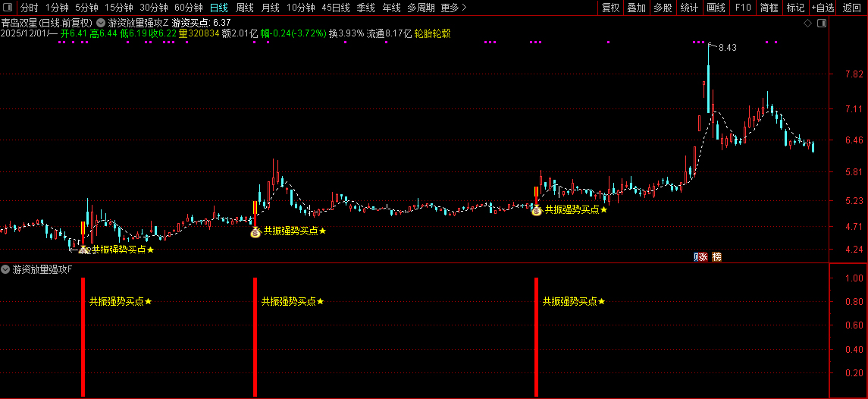Click the 0.20 value on indicator axis
Image resolution: width=868 pixels, height=399 pixels.
854,373
